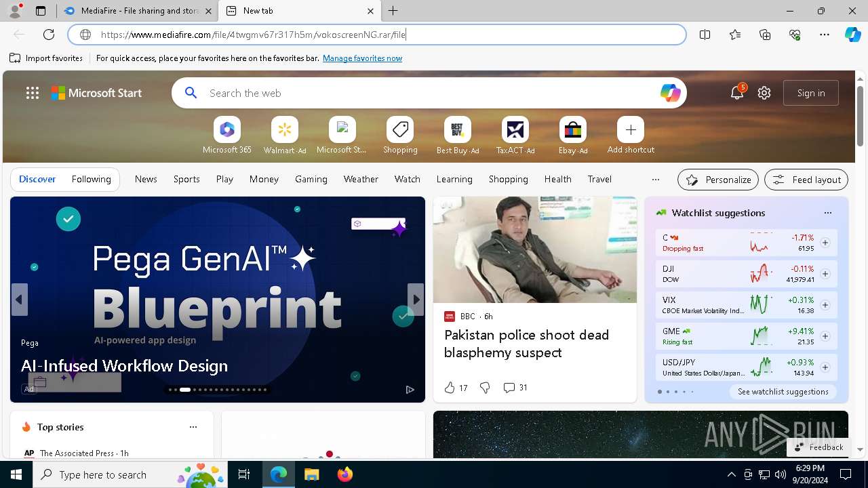Image resolution: width=868 pixels, height=488 pixels.
Task: Open page settings gear icon
Action: pos(764,93)
